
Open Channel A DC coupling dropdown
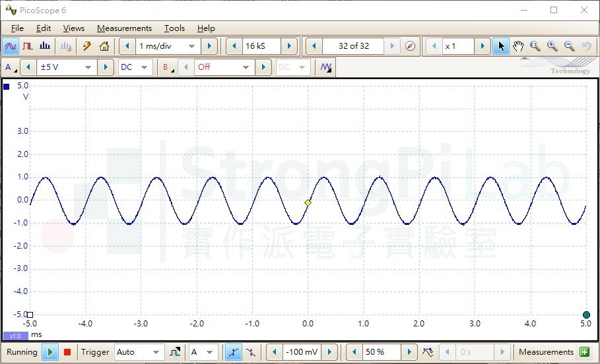(135, 67)
